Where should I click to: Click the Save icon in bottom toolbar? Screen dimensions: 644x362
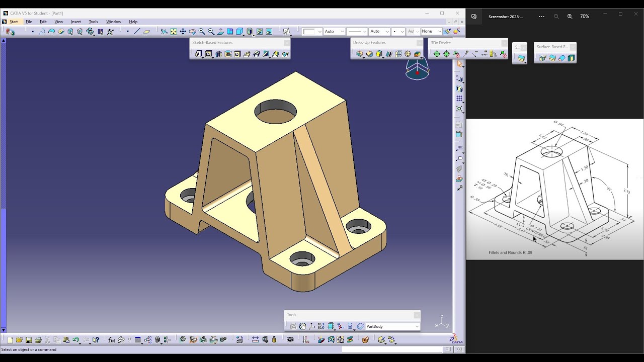[x=29, y=340]
